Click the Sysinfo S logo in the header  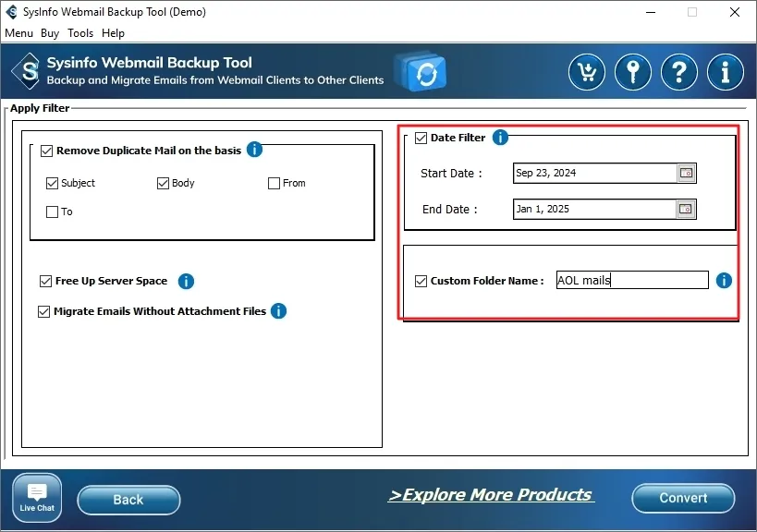pyautogui.click(x=28, y=71)
